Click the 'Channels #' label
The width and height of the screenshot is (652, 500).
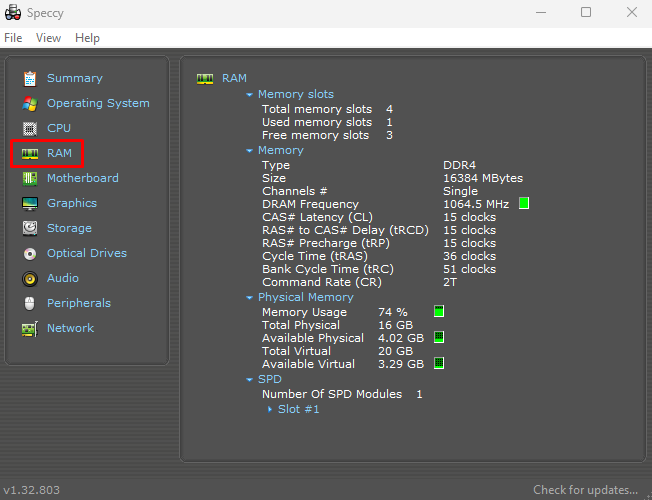pyautogui.click(x=294, y=191)
